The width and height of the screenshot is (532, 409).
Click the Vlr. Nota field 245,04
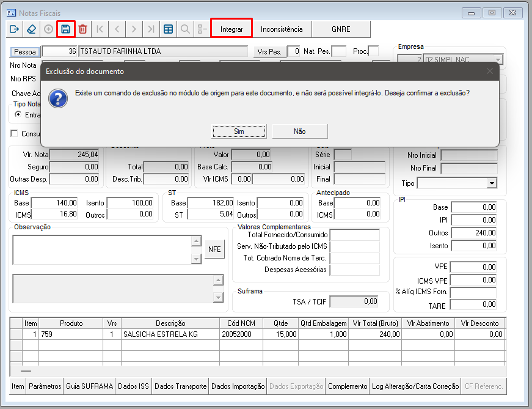[x=75, y=155]
